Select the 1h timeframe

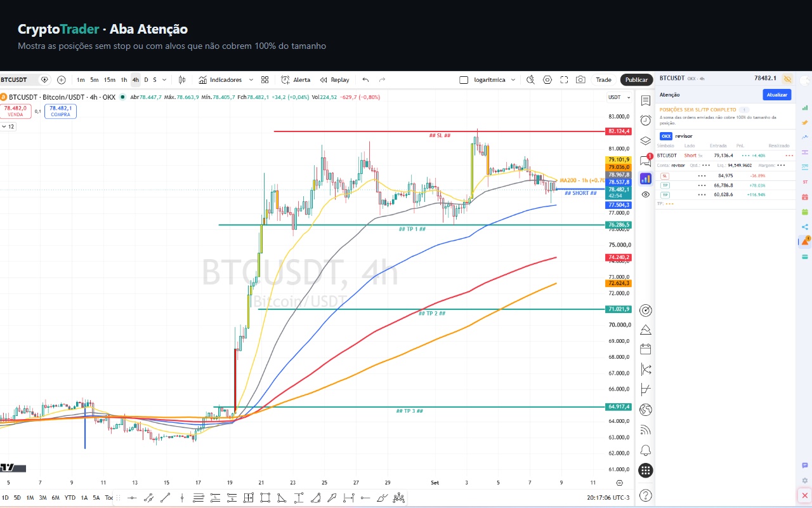124,80
